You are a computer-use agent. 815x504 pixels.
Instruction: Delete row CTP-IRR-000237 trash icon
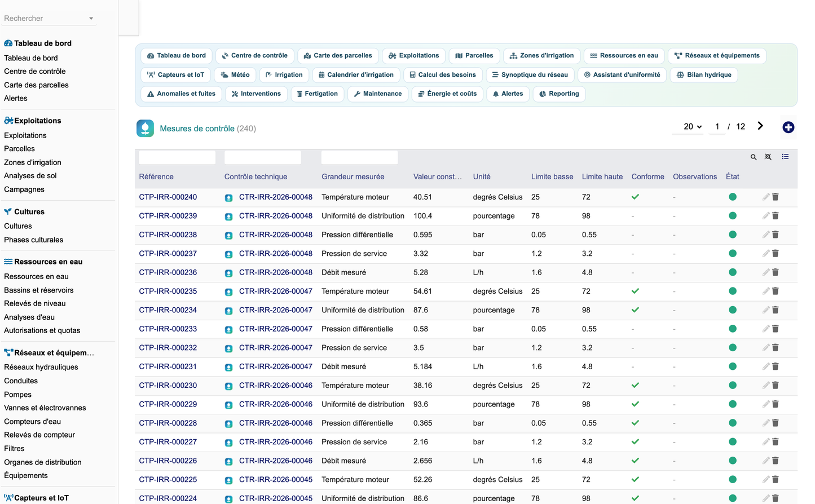tap(776, 254)
